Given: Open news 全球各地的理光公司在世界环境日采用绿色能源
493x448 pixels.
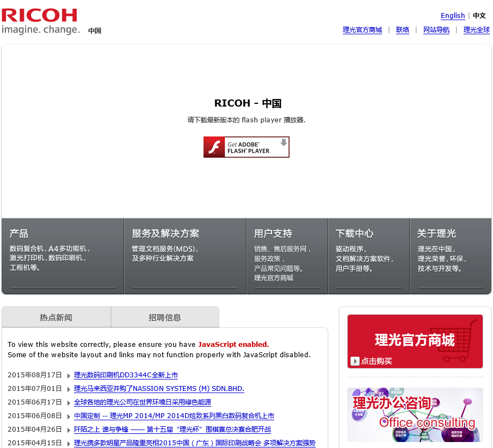Looking at the screenshot, I should pos(143,402).
